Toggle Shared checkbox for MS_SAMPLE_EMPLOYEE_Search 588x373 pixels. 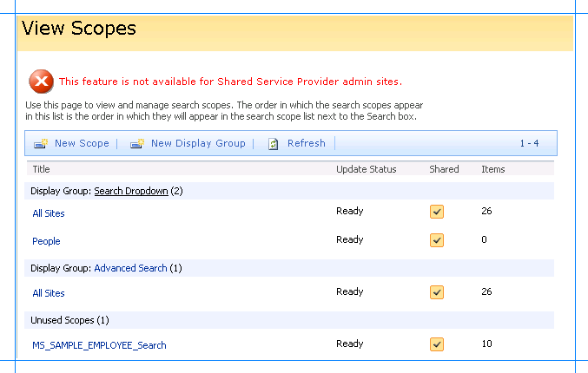pos(437,344)
